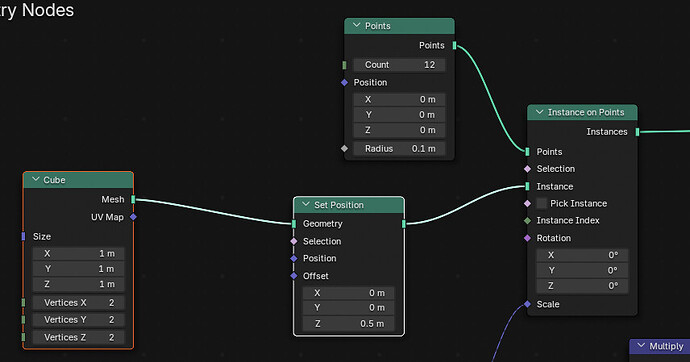690x362 pixels.
Task: Click Rotation Y field showing 0°
Action: point(582,271)
